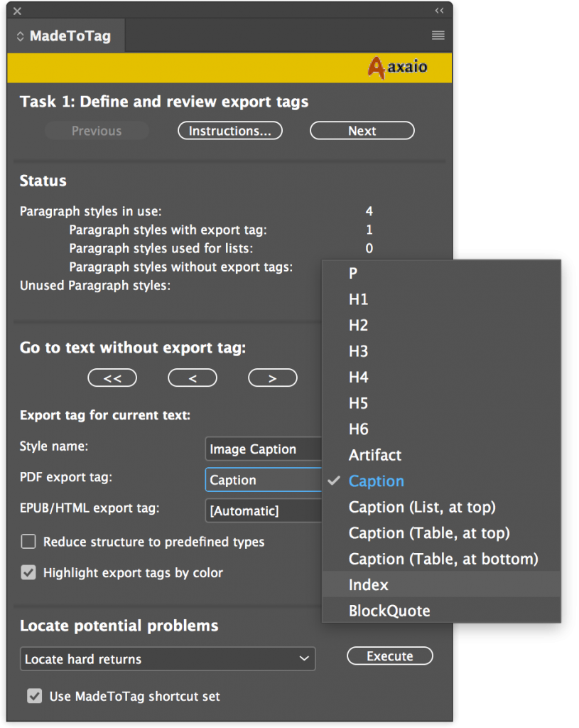Click the 'Unused Paragraph styles:' label
This screenshot has width=579, height=728.
[95, 286]
